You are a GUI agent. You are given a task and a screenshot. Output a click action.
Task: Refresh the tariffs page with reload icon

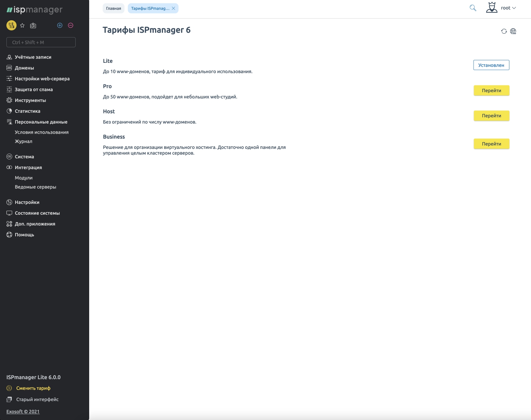point(504,31)
